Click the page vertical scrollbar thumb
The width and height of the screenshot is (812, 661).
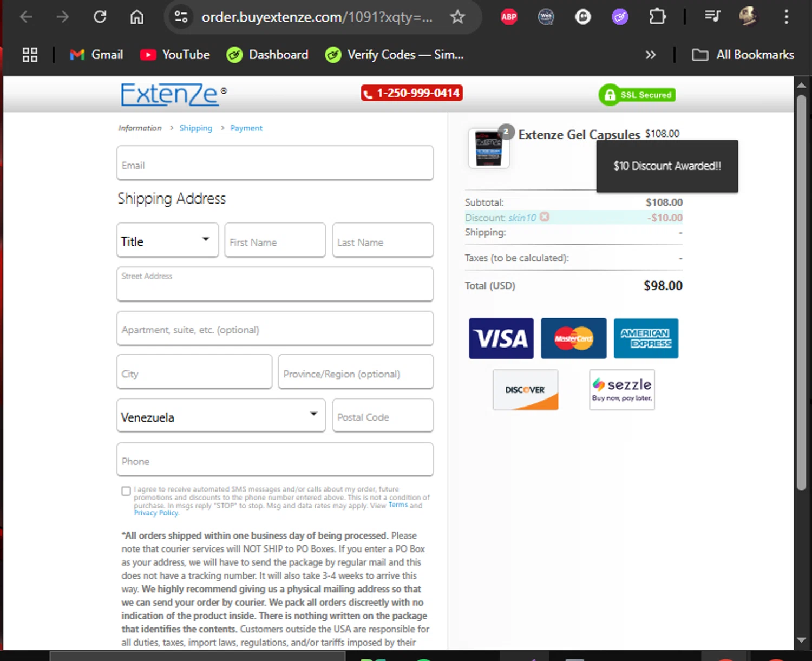tap(801, 292)
